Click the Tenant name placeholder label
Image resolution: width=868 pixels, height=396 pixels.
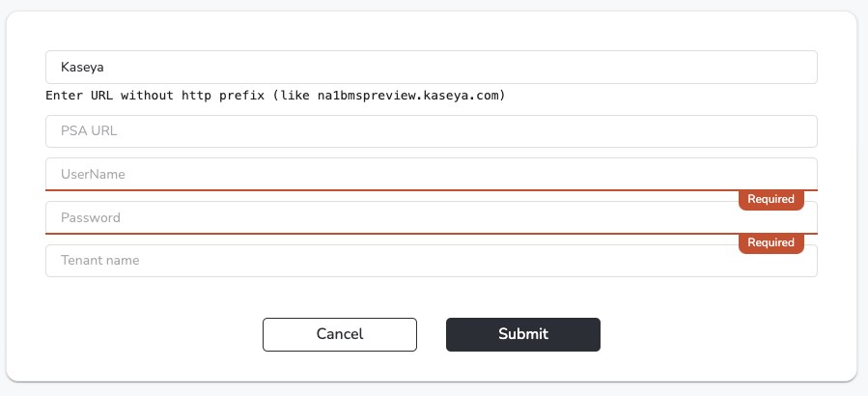pyautogui.click(x=99, y=261)
